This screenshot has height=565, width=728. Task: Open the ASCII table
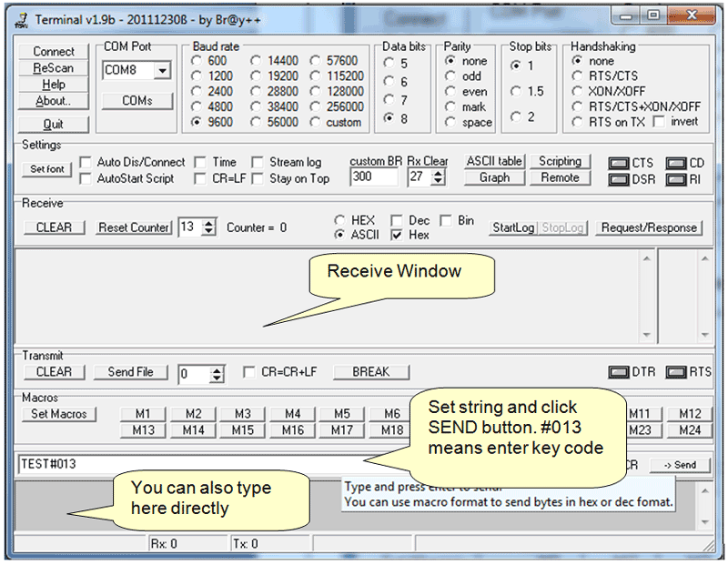(494, 161)
